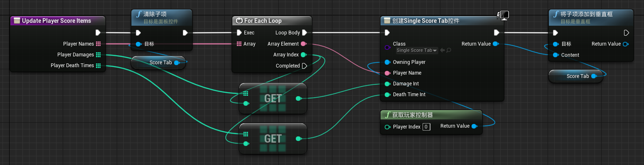Click the Content input pin
644x165 pixels.
[556, 55]
